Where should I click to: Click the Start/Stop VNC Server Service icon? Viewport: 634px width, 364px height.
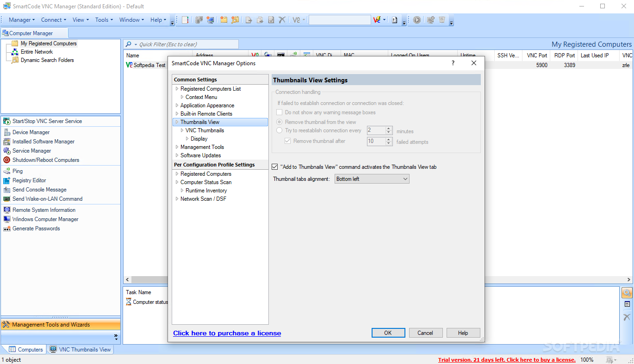7,121
